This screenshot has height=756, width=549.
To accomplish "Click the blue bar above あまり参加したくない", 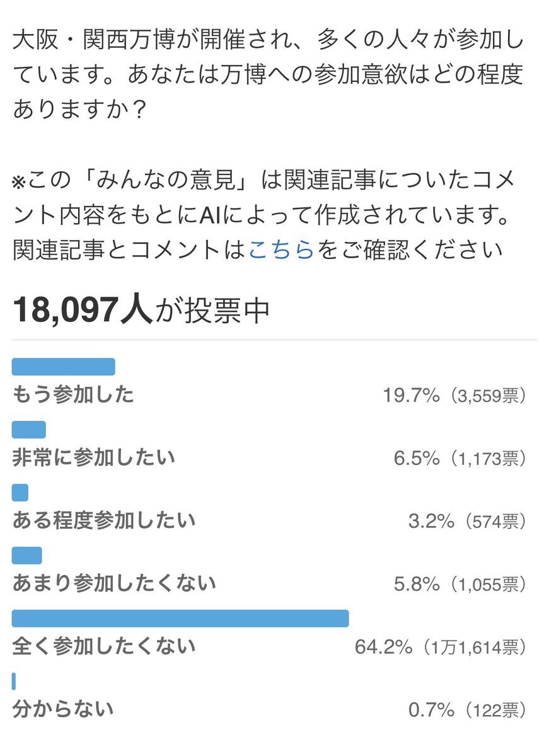I will [x=27, y=556].
